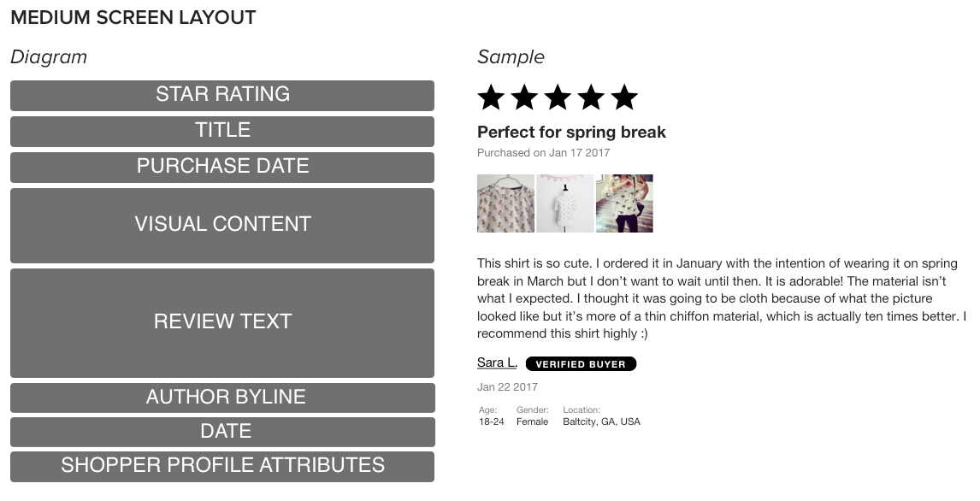980x501 pixels.
Task: Click the Jan 22 2017 review date
Action: point(507,387)
